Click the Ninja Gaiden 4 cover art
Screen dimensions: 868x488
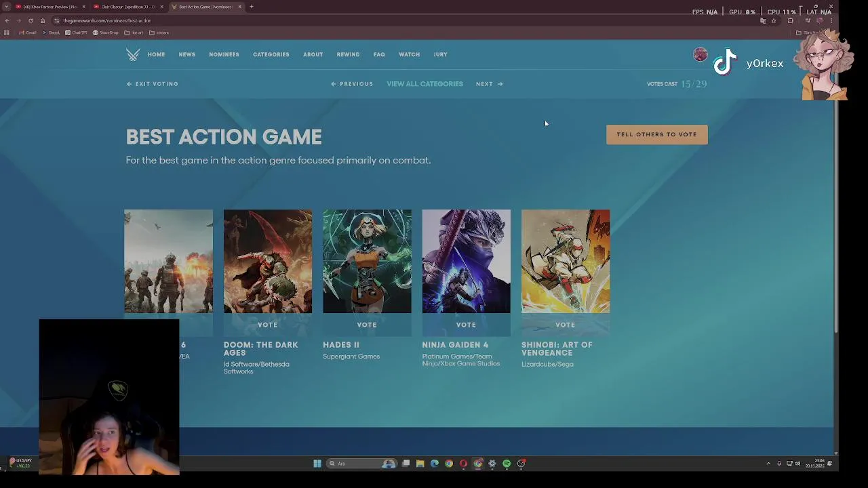(466, 261)
